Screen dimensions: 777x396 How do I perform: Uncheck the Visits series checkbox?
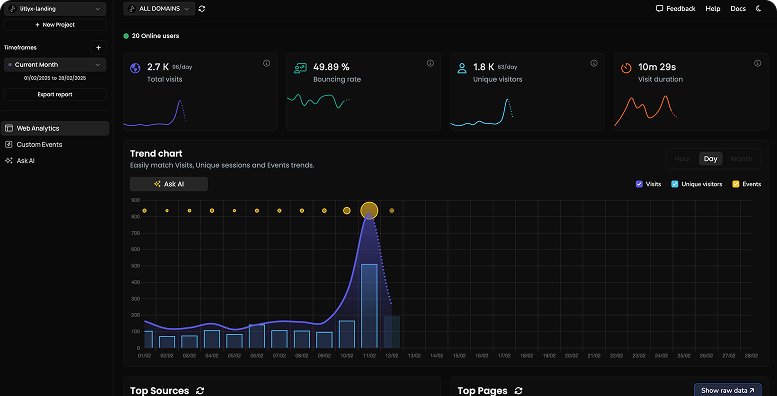tap(639, 184)
